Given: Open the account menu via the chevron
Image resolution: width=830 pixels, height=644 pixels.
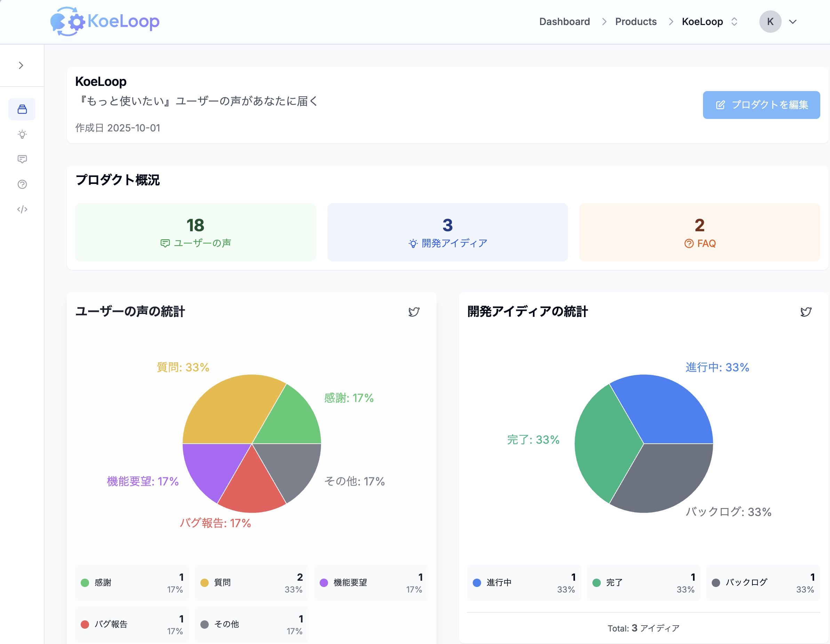Looking at the screenshot, I should [x=793, y=22].
